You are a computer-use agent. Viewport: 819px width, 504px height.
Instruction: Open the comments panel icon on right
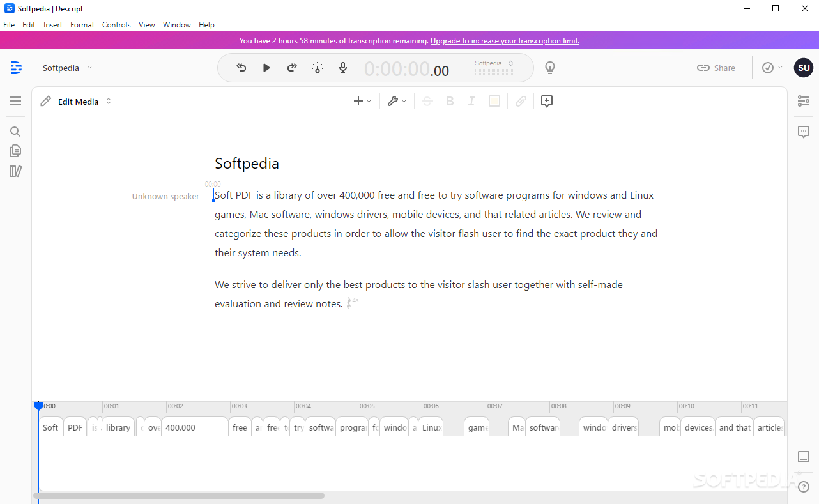(804, 132)
